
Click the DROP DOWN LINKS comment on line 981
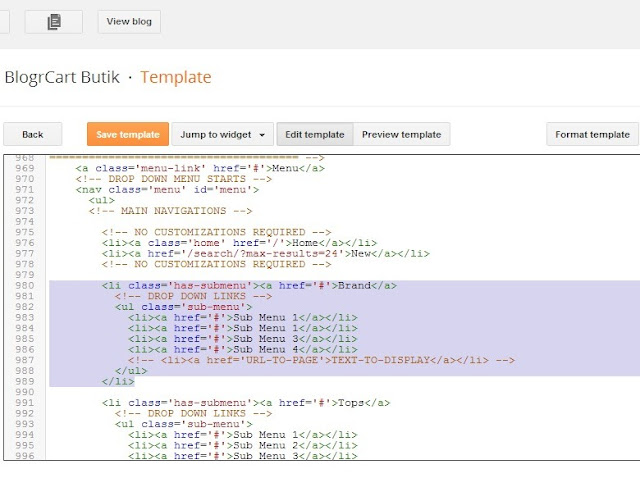pos(193,296)
